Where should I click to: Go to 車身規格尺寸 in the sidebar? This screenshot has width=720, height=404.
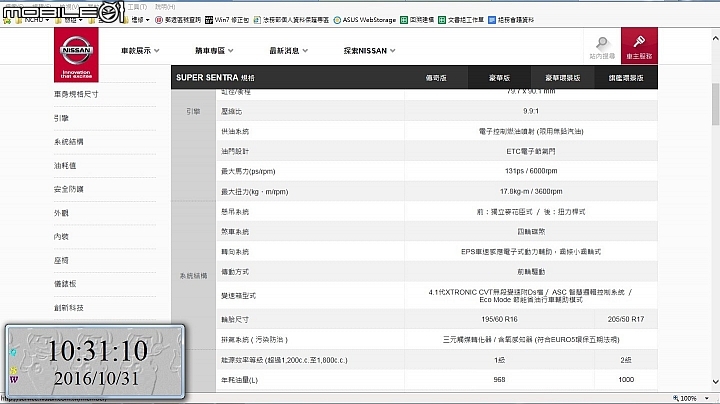[76, 94]
